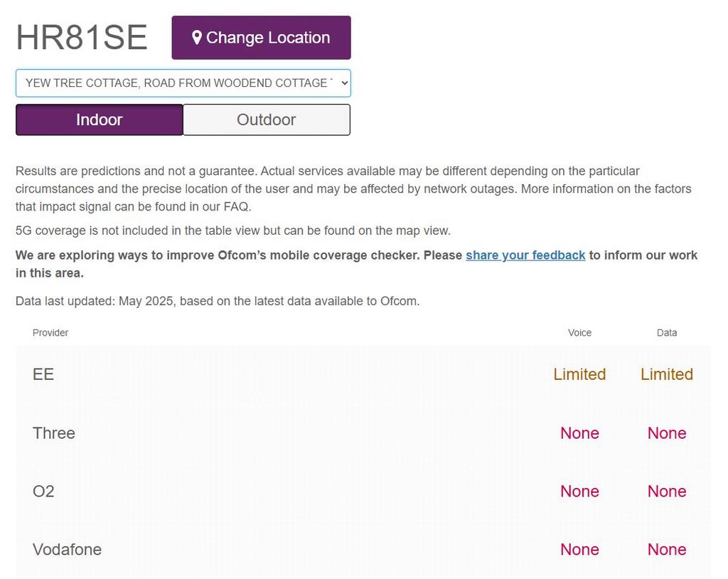Select the Indoor coverage toggle
728x579 pixels.
click(x=100, y=120)
